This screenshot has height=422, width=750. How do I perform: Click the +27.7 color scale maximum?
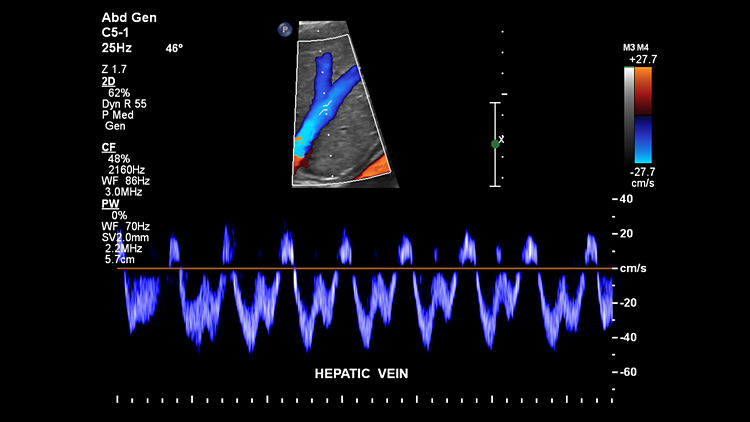642,60
